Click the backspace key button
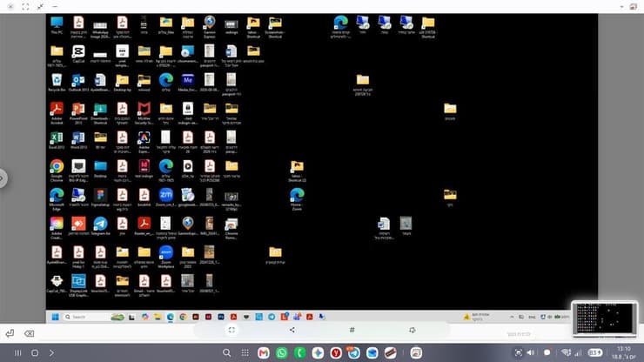The width and height of the screenshot is (644, 362). pyautogui.click(x=30, y=333)
